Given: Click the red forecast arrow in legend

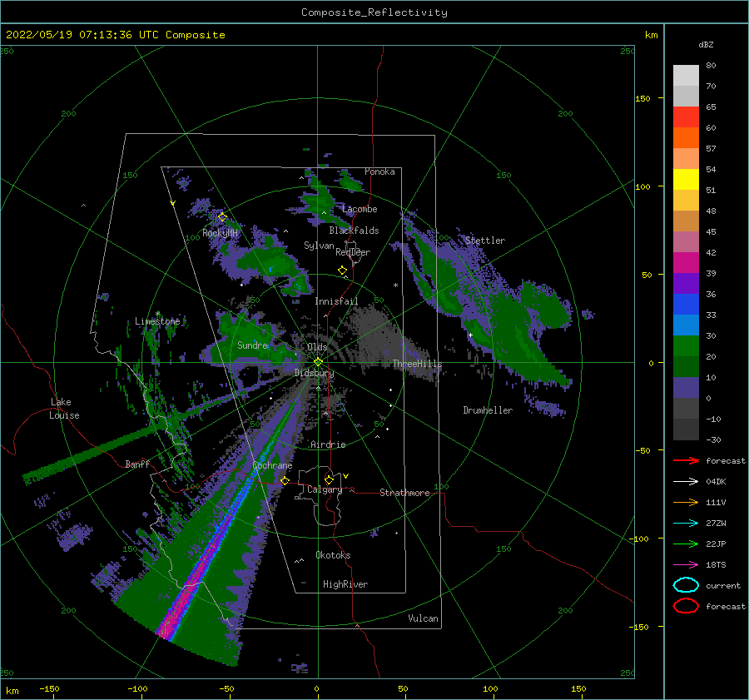Looking at the screenshot, I should click(686, 460).
